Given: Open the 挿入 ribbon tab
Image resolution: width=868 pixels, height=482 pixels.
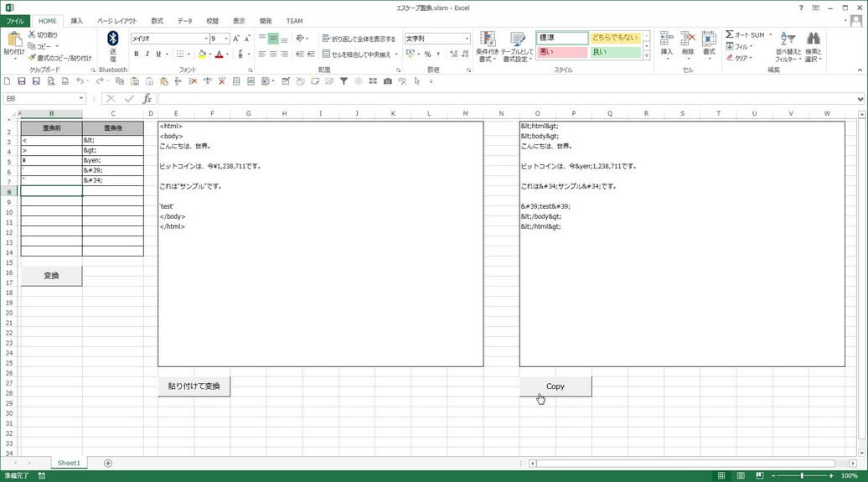Looking at the screenshot, I should click(76, 21).
